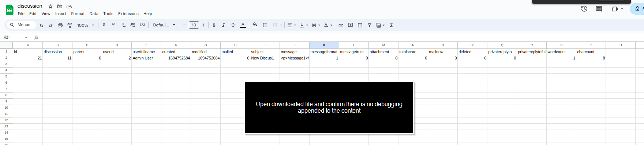Click the merge cells icon
Image resolution: width=644 pixels, height=145 pixels.
pyautogui.click(x=275, y=25)
